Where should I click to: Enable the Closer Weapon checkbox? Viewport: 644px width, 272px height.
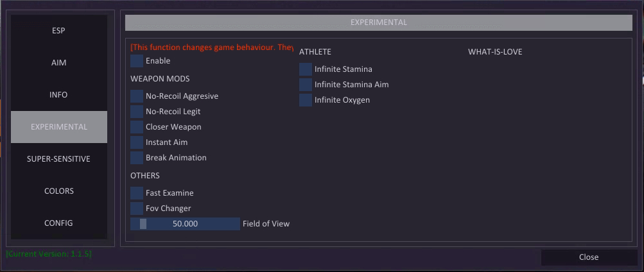click(137, 127)
